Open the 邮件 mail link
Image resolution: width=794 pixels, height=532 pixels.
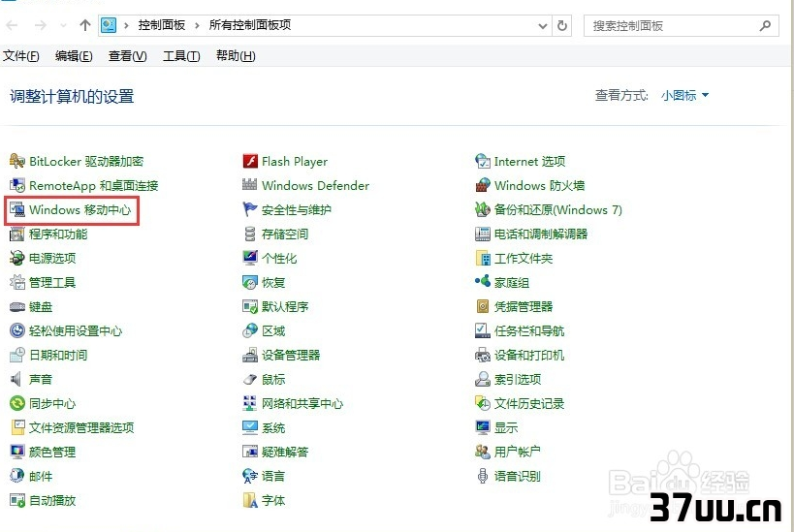[41, 476]
